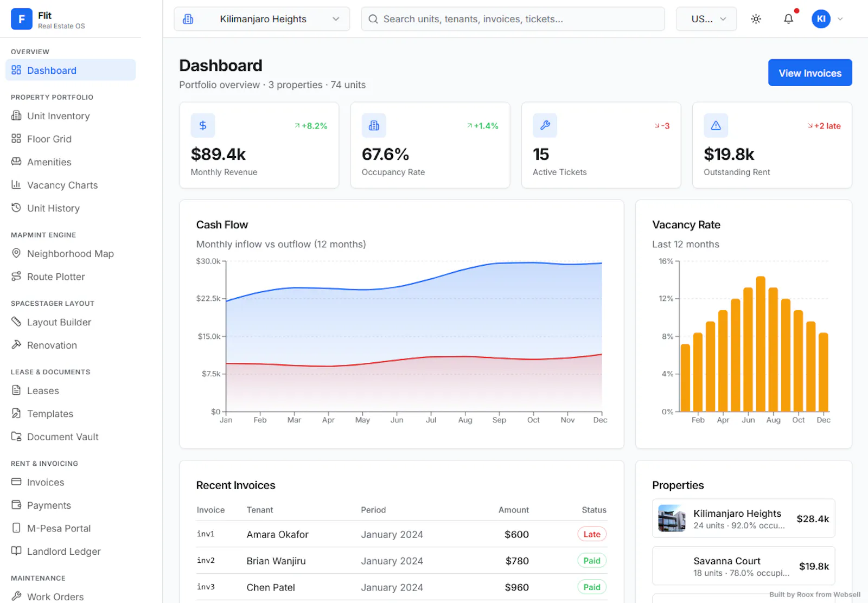Click the Templates file icon
Screen dimensions: 868x603
point(16,413)
